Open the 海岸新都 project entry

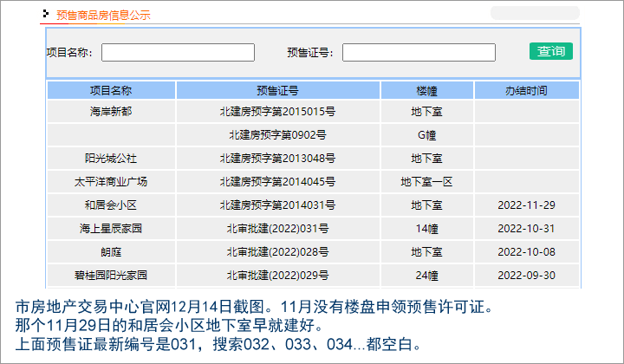pos(111,112)
